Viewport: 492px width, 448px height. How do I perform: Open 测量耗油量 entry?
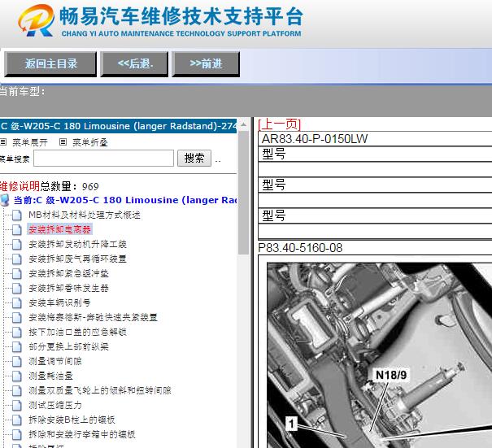51,376
